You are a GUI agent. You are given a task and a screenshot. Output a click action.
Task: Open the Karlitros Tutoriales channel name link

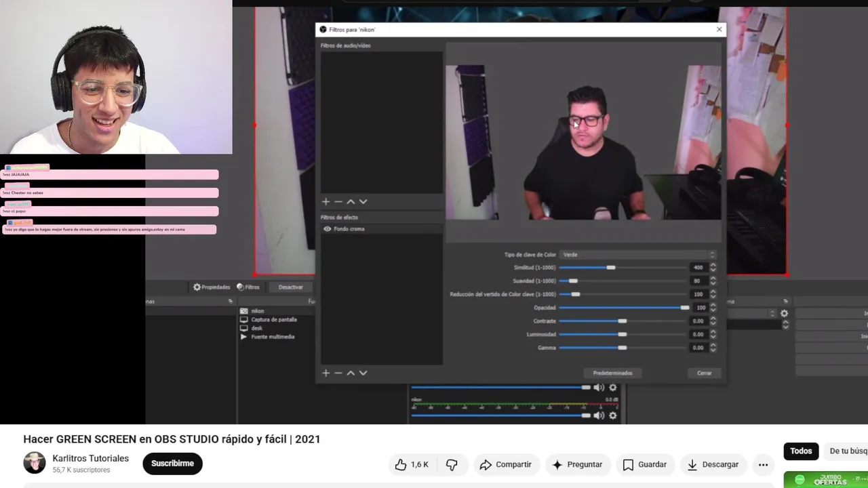[x=91, y=459]
